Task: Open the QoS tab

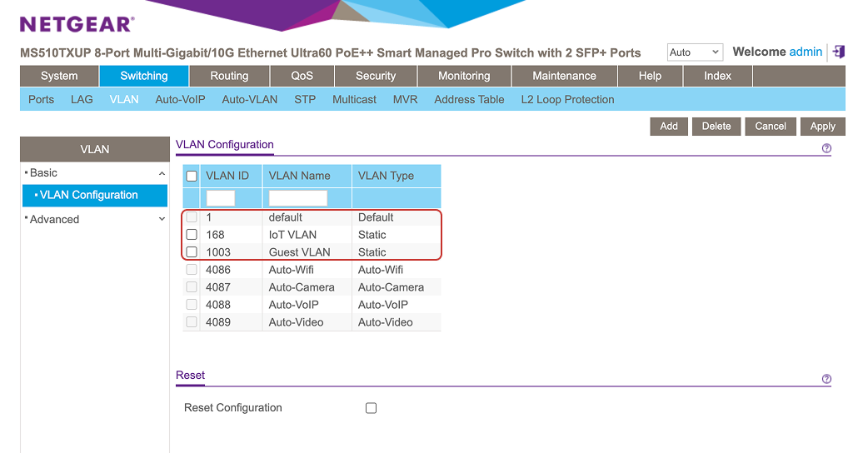Action: [302, 76]
